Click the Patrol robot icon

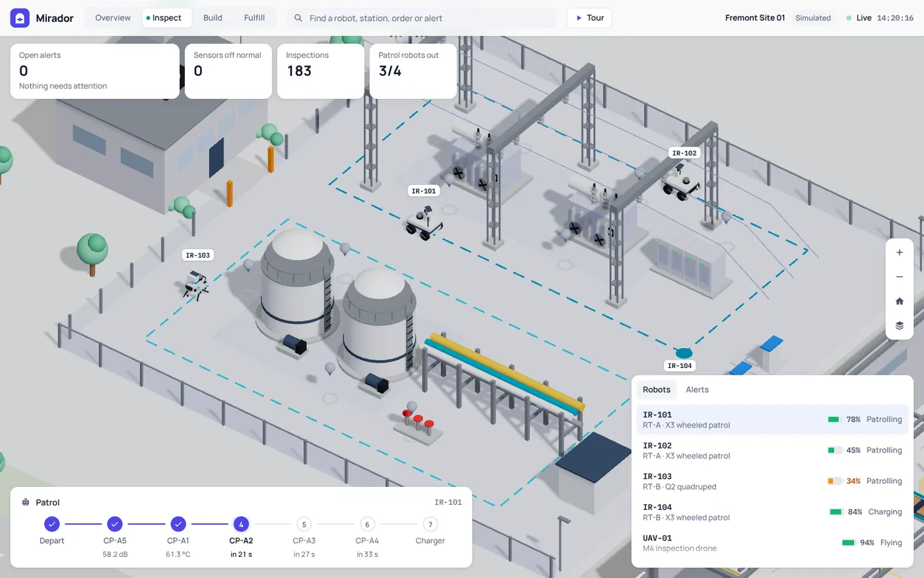(26, 502)
